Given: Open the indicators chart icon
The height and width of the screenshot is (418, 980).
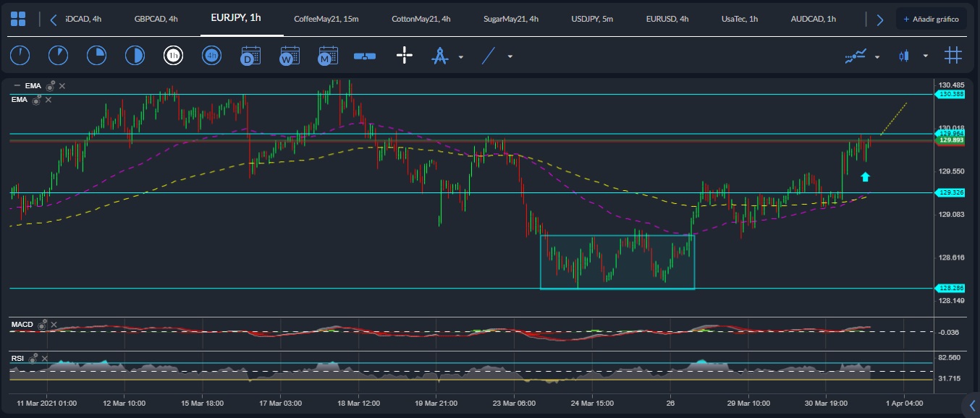Looking at the screenshot, I should [856, 55].
